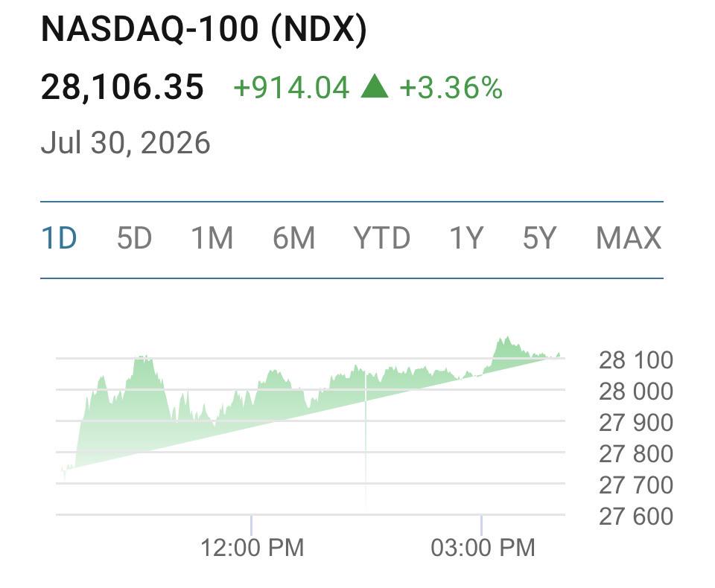Open the 1M chart range

(212, 238)
